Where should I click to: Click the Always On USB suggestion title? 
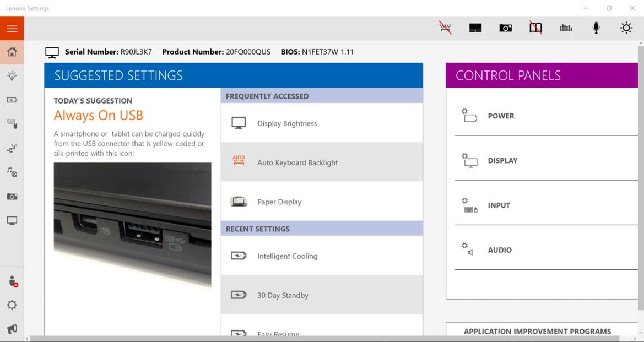[x=99, y=115]
